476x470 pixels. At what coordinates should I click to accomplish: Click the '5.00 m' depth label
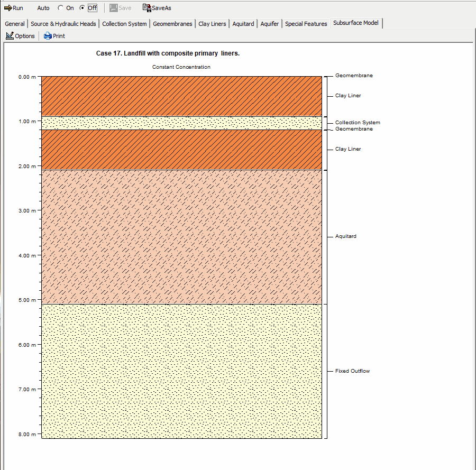pos(27,300)
